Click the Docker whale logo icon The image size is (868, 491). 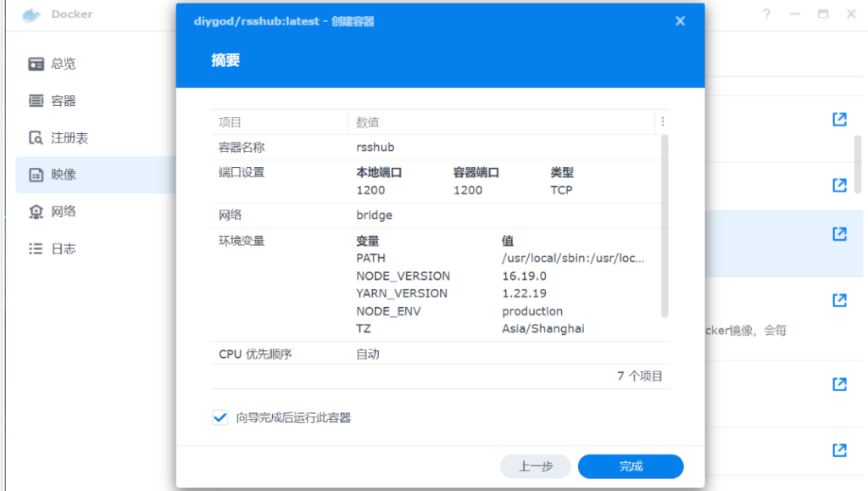click(x=31, y=14)
